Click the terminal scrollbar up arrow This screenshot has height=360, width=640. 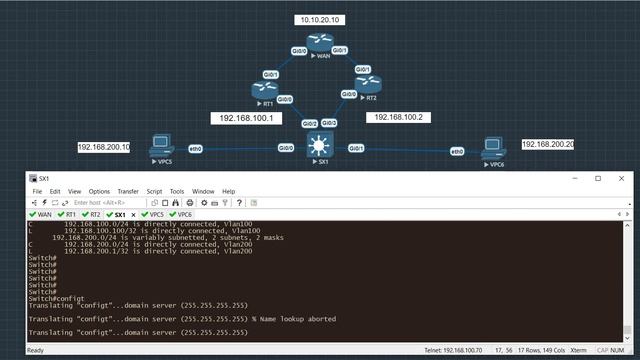[627, 225]
